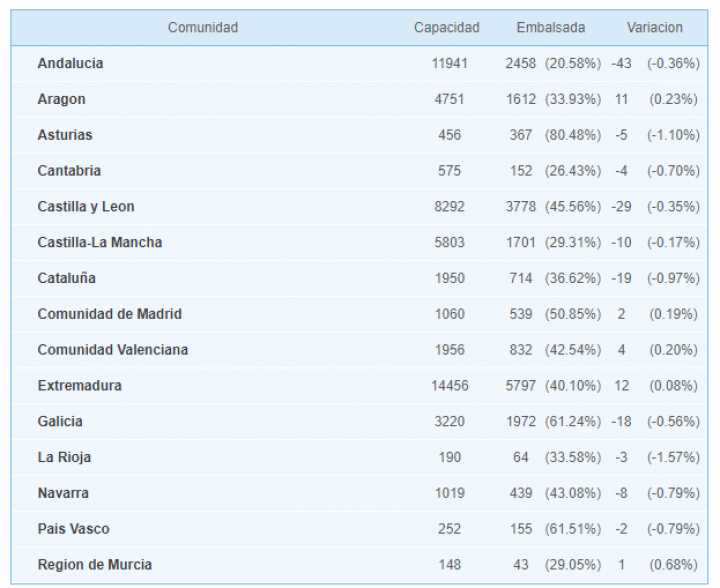Screen dimensions: 720x588
Task: Select Asturias in the table
Action: point(65,135)
